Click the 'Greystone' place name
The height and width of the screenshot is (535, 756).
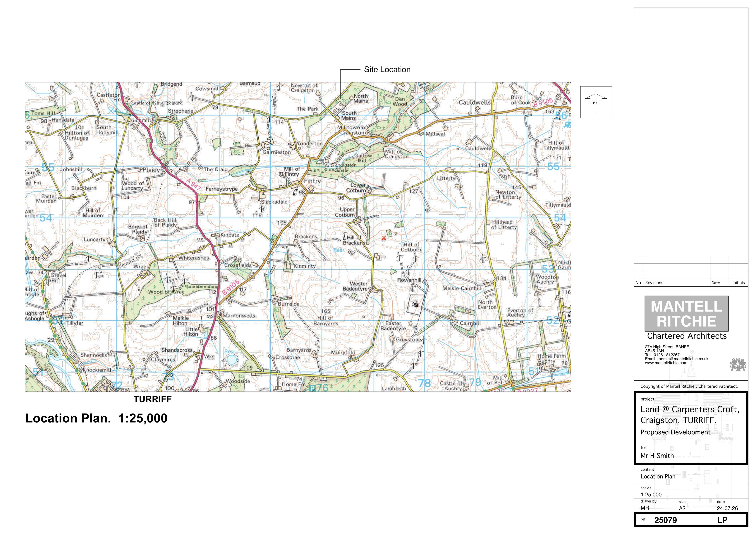pos(409,340)
